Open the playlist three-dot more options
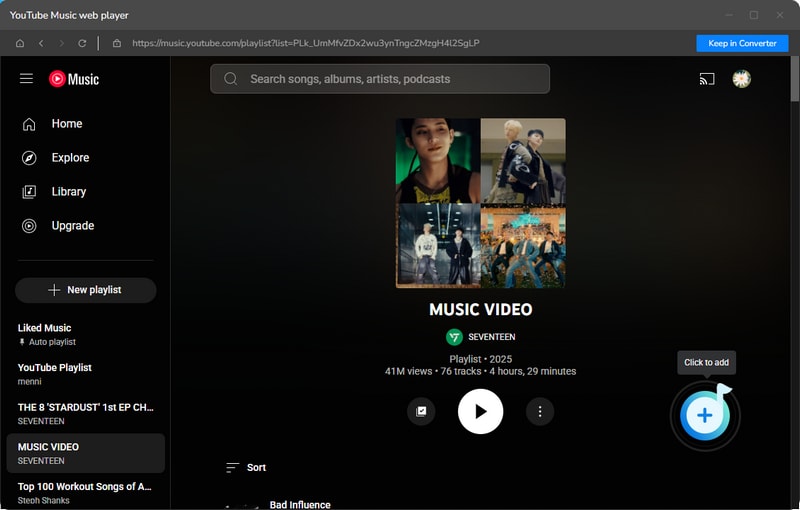Viewport: 800px width, 510px height. pyautogui.click(x=540, y=411)
